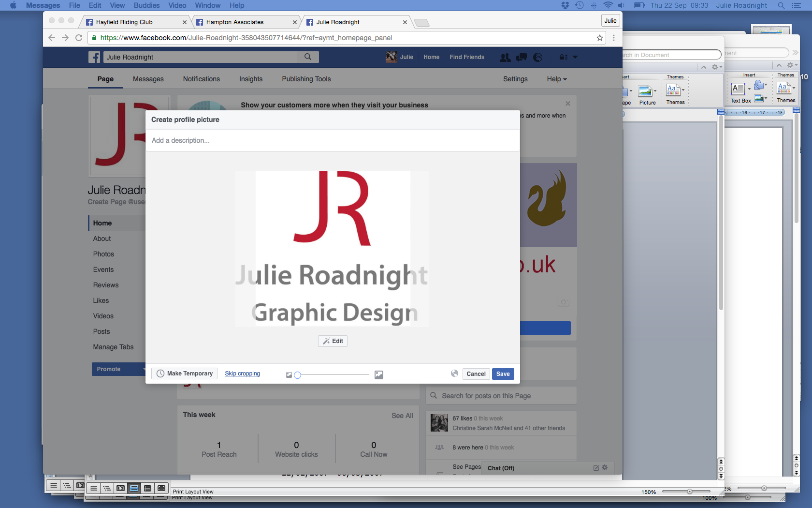Open Text Box dropdown arrow in Word
The image size is (812, 508).
click(x=749, y=89)
